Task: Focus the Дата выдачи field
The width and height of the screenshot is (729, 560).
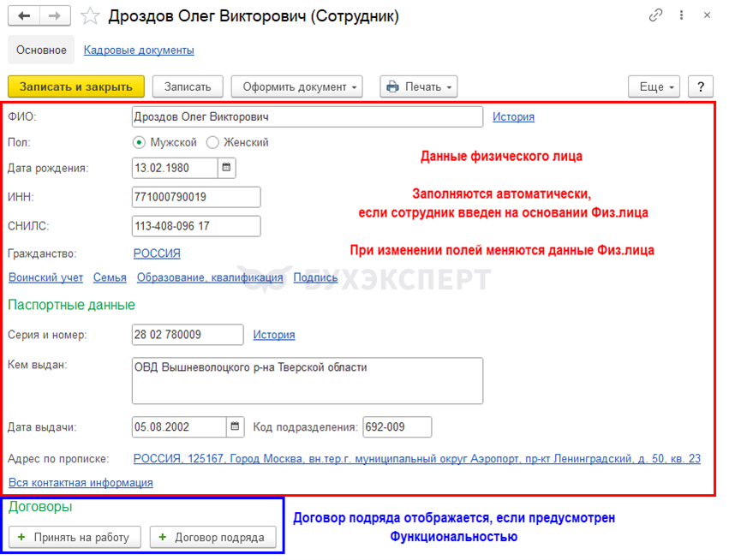Action: (179, 426)
